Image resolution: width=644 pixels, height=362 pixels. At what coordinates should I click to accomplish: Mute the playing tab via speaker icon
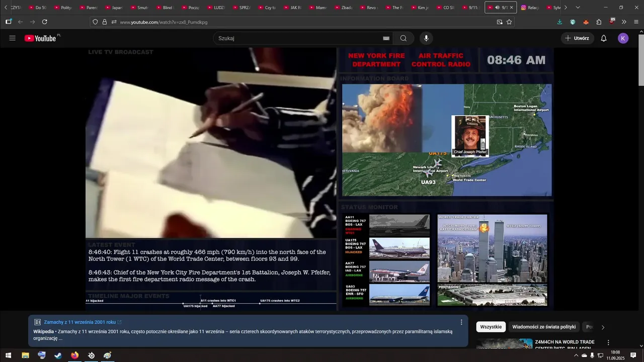497,8
